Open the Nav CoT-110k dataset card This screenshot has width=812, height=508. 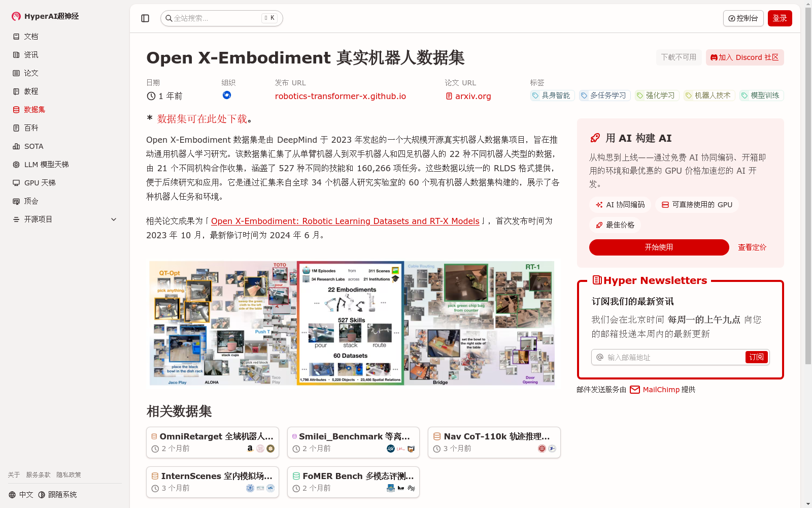pos(494,442)
